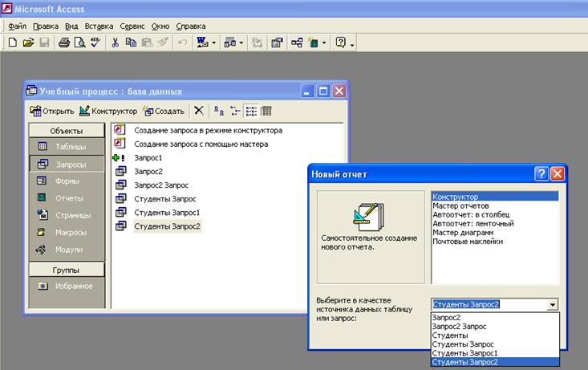Open the Вставка menu
The width and height of the screenshot is (588, 370).
coord(99,26)
